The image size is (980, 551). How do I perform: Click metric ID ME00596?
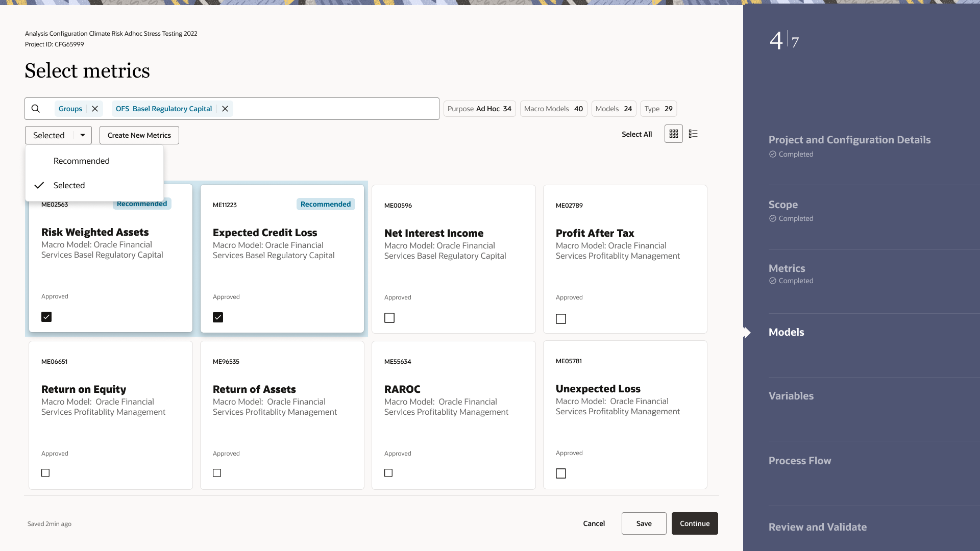coord(398,206)
